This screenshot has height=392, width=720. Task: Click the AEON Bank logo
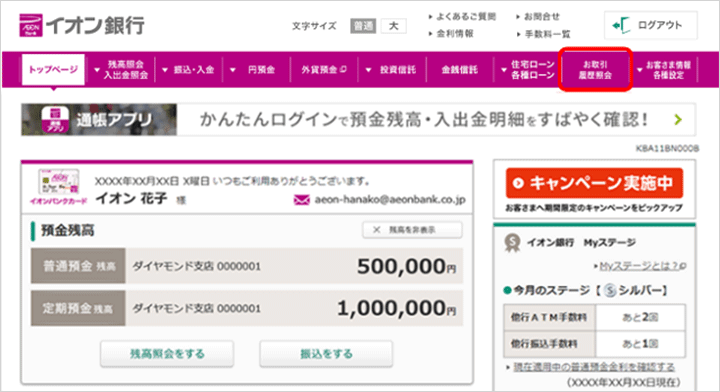click(82, 25)
